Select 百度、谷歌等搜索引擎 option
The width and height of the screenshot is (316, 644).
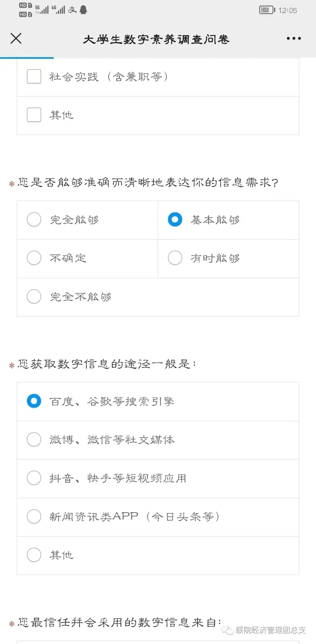click(x=34, y=401)
